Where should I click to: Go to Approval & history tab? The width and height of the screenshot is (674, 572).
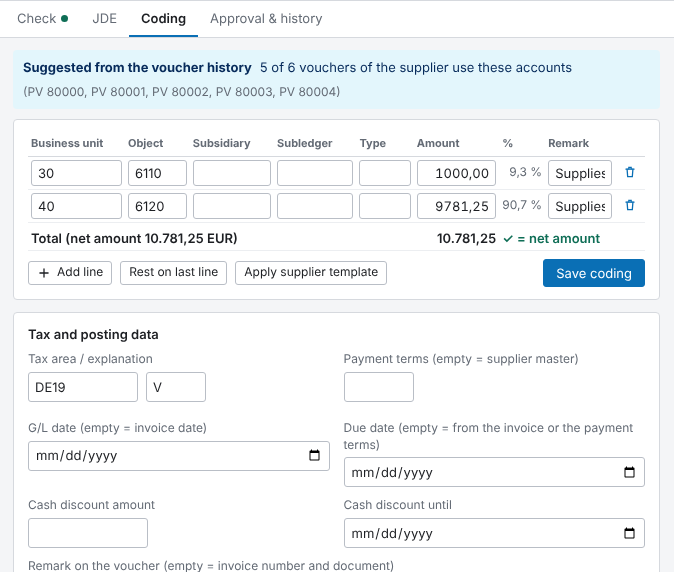[x=266, y=18]
